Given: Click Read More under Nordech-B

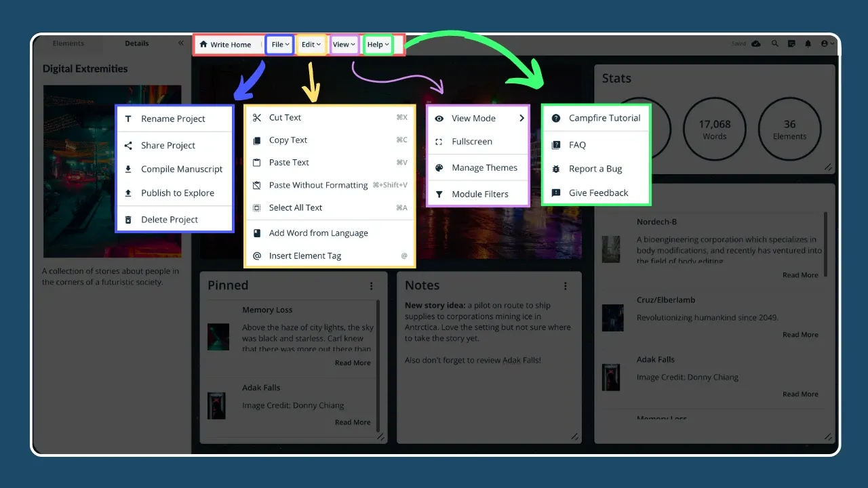Looking at the screenshot, I should pos(800,275).
